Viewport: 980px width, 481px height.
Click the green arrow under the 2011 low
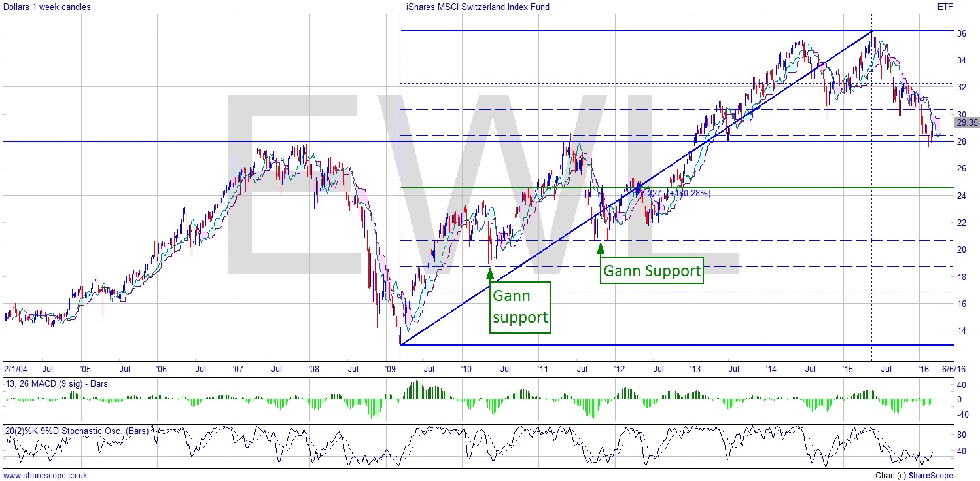pos(601,249)
